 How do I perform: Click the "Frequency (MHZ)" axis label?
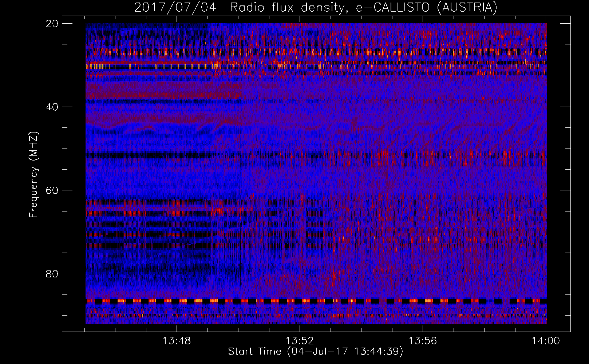tap(33, 175)
